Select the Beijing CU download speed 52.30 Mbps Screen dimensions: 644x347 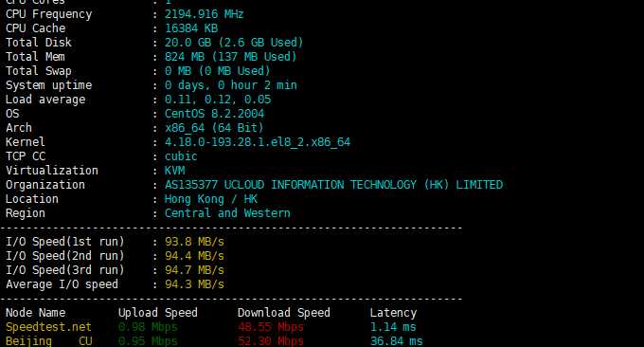pyautogui.click(x=271, y=341)
